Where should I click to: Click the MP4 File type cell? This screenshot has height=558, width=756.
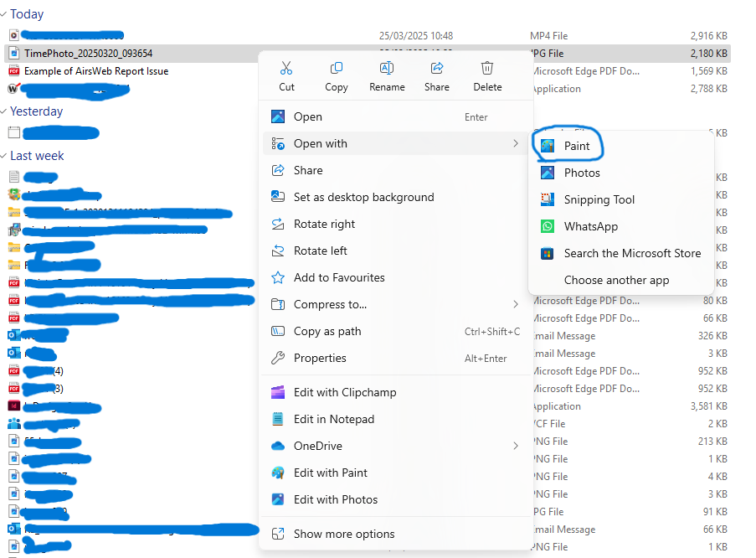(x=548, y=36)
